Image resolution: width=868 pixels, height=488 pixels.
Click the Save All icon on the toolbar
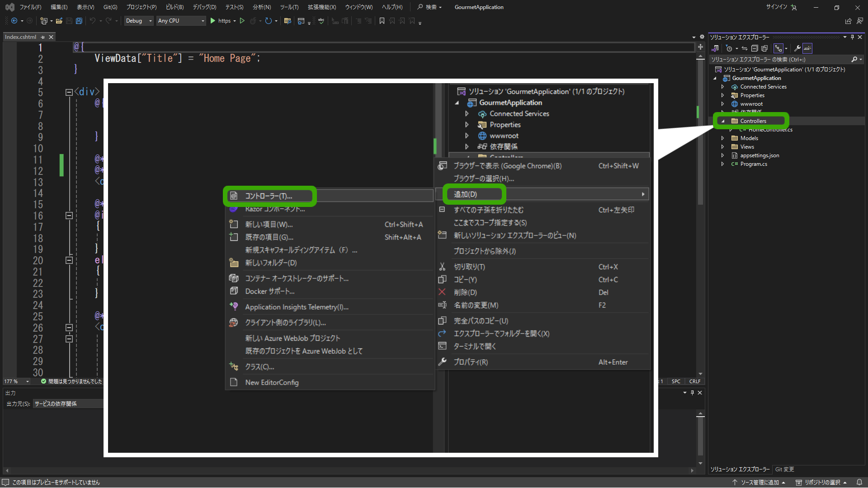[79, 21]
